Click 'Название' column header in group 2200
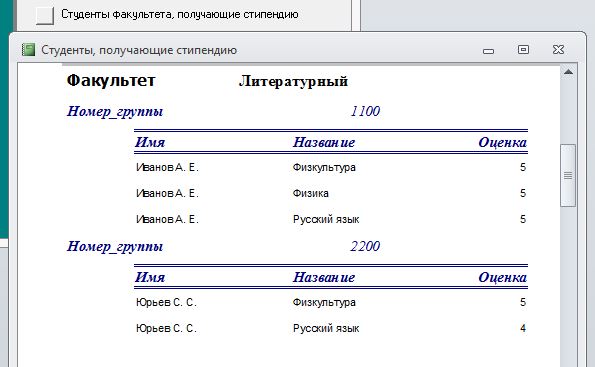 point(324,277)
